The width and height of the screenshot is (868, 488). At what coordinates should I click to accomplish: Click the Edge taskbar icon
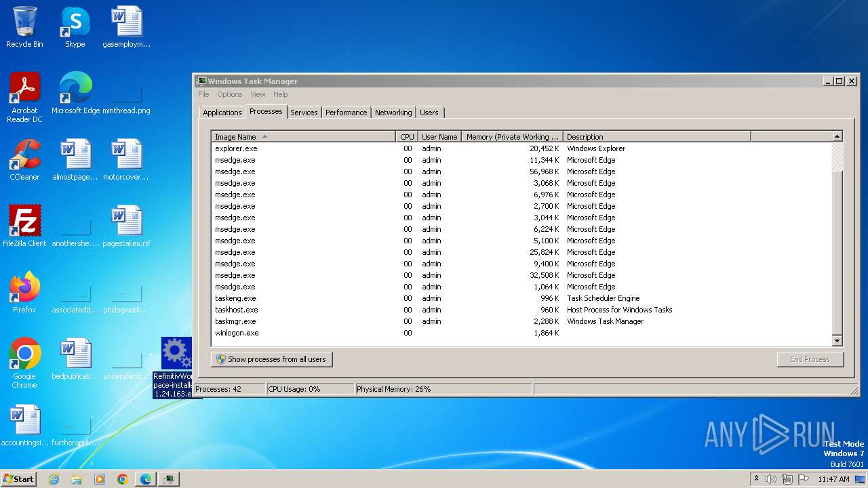[146, 479]
